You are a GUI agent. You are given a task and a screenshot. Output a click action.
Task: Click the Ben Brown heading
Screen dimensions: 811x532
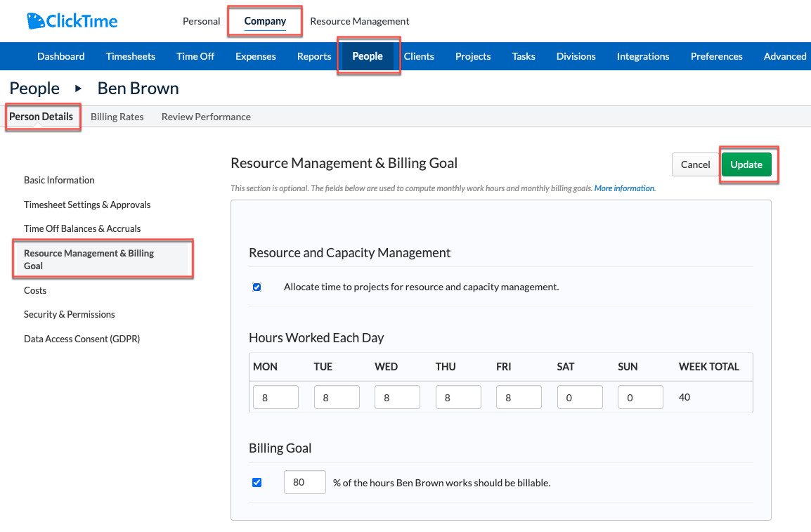click(x=138, y=89)
